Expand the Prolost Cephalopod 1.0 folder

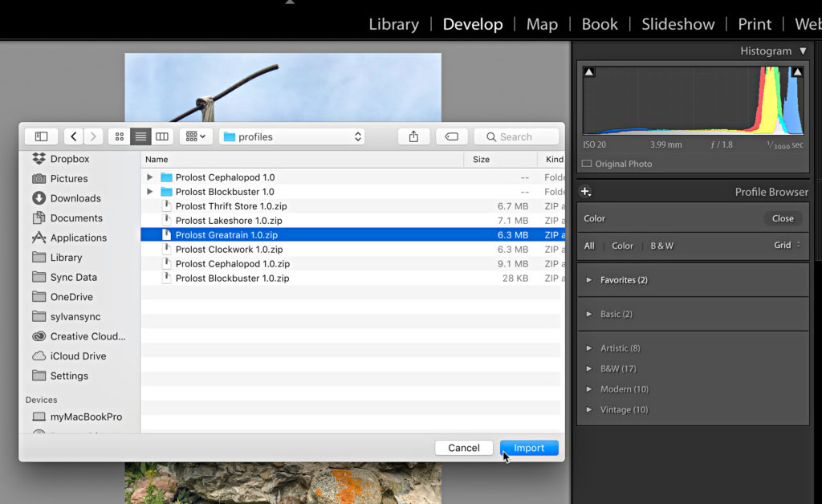pos(149,177)
